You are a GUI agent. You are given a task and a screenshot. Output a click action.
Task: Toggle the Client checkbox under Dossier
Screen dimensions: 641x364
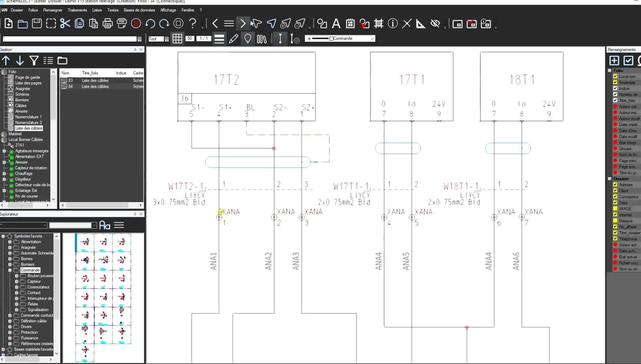coord(615,191)
